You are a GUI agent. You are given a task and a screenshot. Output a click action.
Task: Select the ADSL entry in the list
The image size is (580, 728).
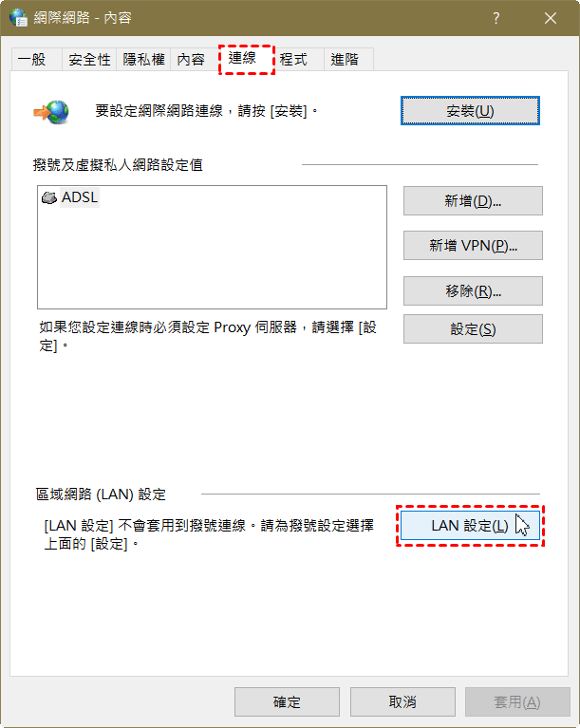(x=70, y=197)
